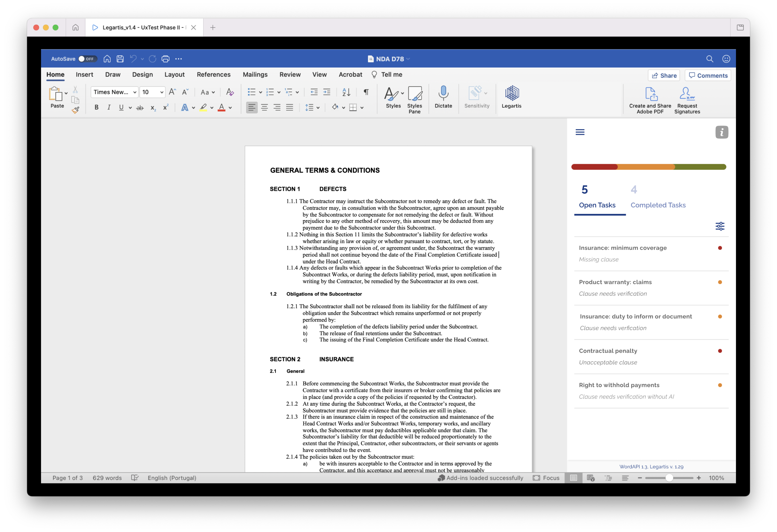The width and height of the screenshot is (777, 532).
Task: Toggle the AutoSave switch
Action: tap(88, 59)
